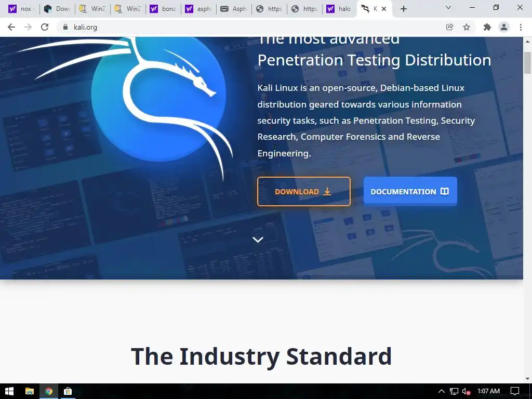Viewport: 532px width, 399px height.
Task: Open the 1:07 AM clock
Action: click(488, 391)
